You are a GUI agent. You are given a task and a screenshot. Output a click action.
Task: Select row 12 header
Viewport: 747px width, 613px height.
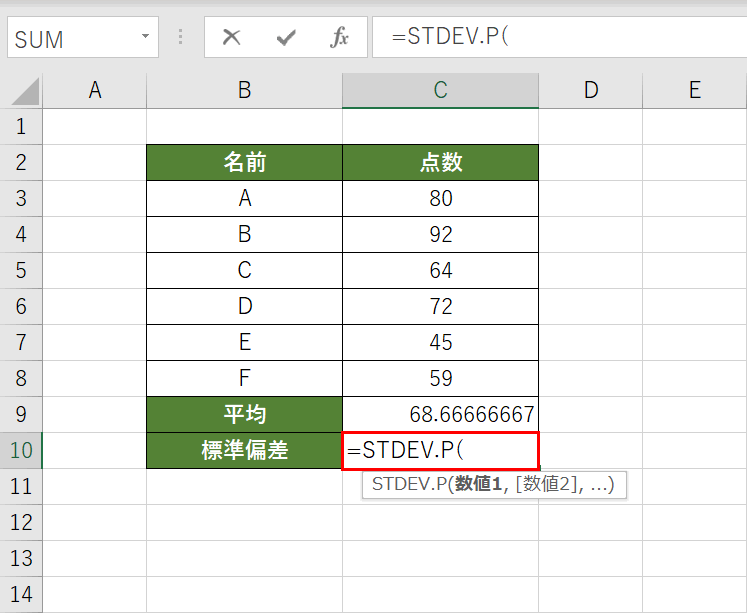(x=21, y=523)
